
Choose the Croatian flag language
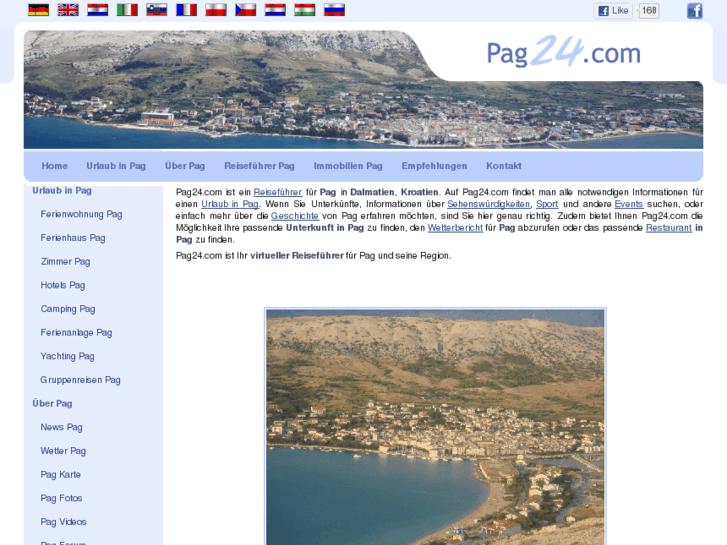point(98,10)
